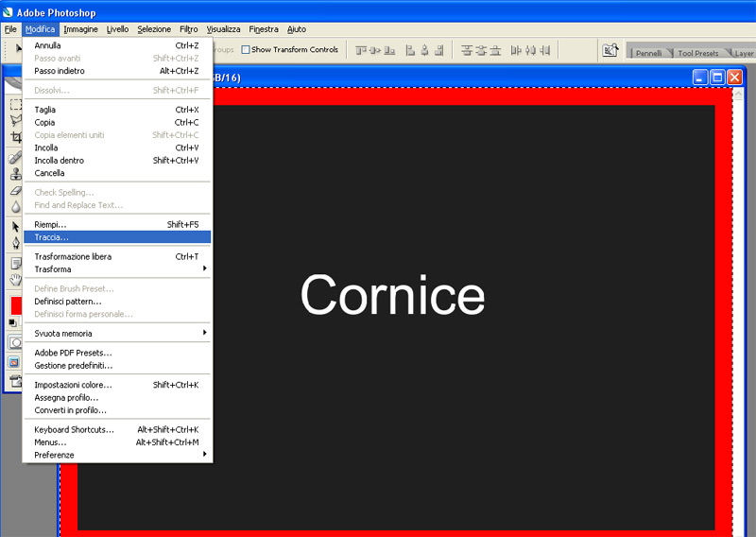Choose Traccia... from Modifica menu

point(117,237)
